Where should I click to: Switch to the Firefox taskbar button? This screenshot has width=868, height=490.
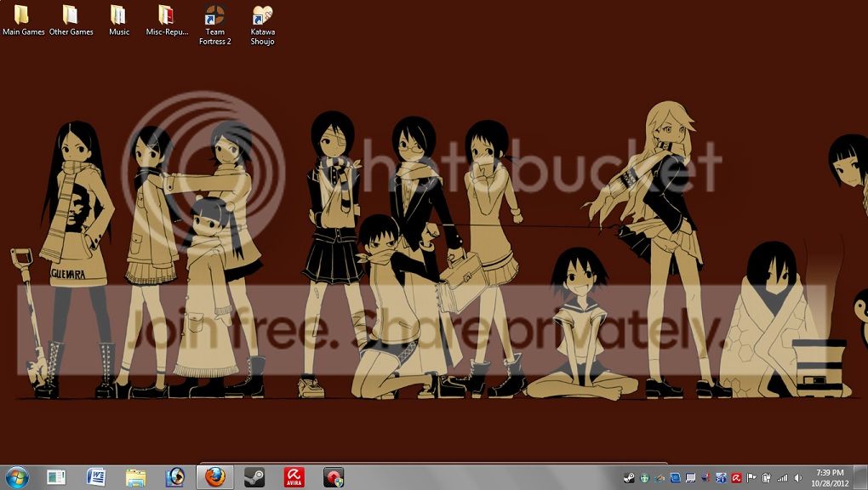click(x=214, y=477)
